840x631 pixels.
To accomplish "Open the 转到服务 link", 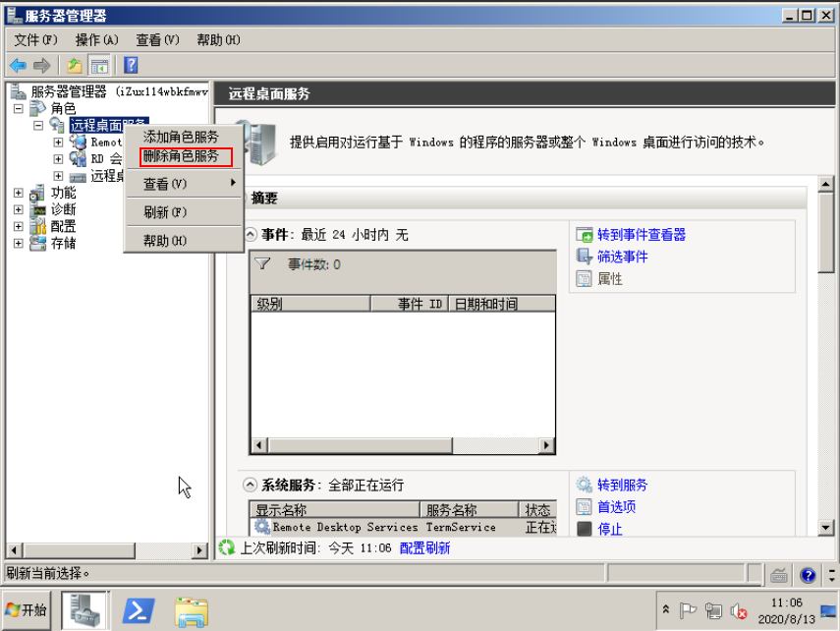I will [x=623, y=486].
